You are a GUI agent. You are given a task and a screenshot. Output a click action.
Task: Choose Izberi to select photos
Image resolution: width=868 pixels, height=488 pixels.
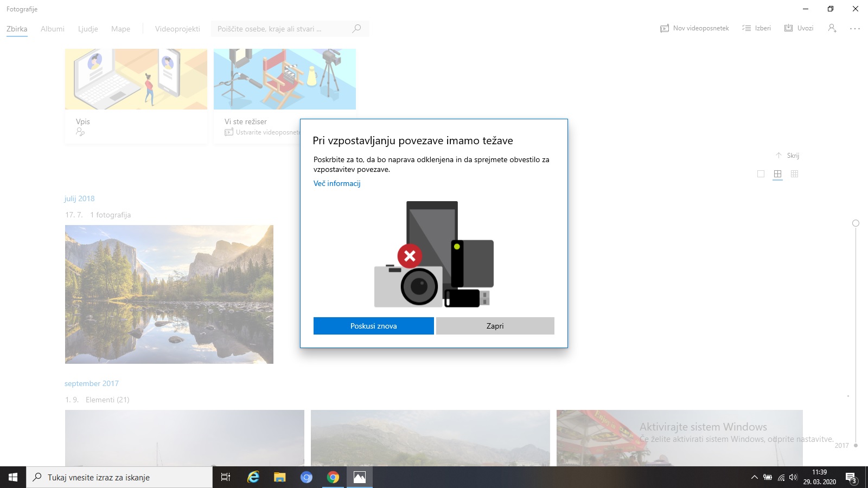pyautogui.click(x=756, y=28)
